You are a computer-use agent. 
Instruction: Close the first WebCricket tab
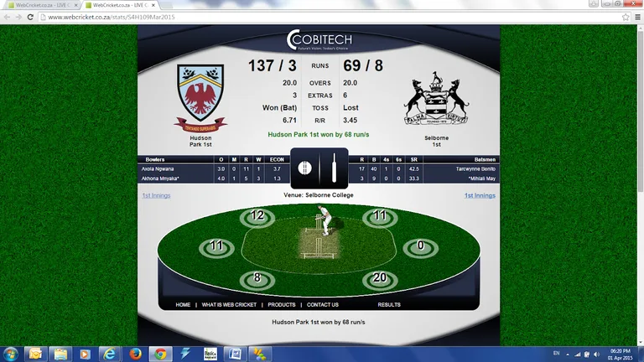pyautogui.click(x=76, y=5)
